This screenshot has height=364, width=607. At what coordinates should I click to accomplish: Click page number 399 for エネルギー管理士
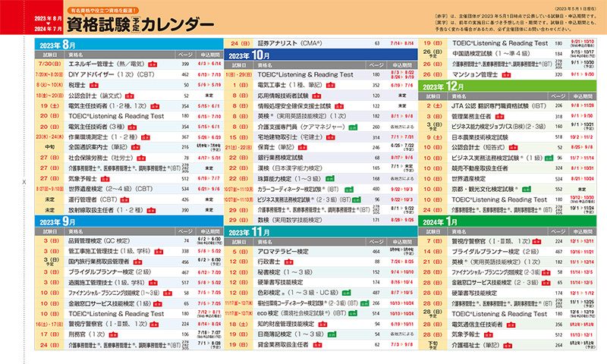(185, 64)
